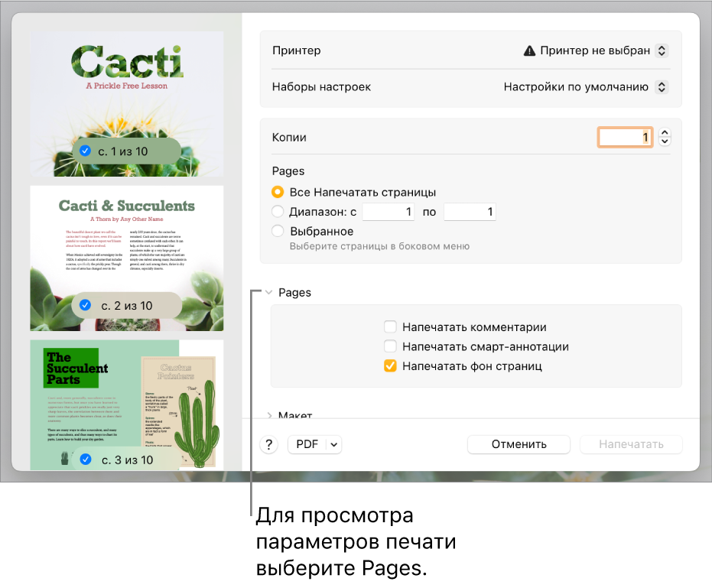This screenshot has width=712, height=588.
Task: Uncheck the blue checkmark on page 1 thumbnail
Action: 86,151
